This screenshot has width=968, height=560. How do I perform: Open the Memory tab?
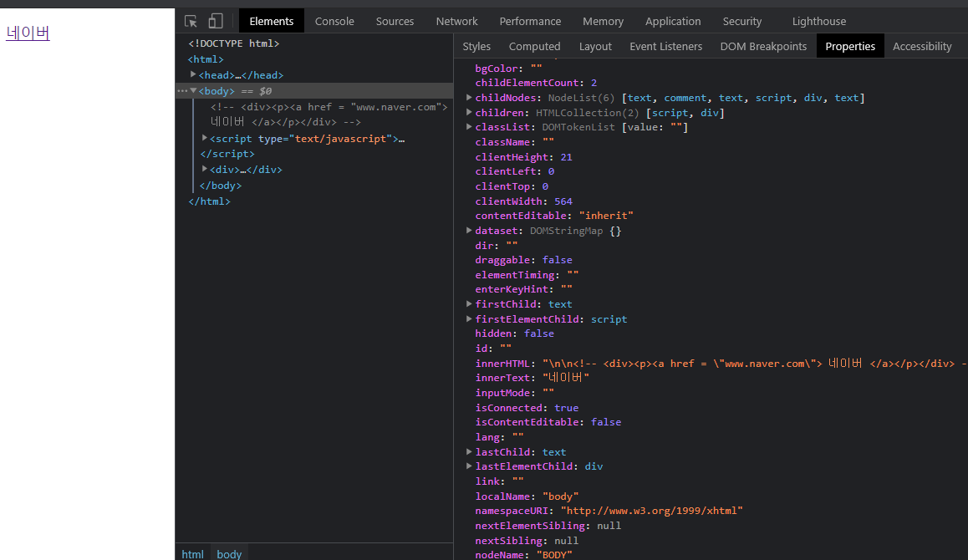tap(604, 21)
